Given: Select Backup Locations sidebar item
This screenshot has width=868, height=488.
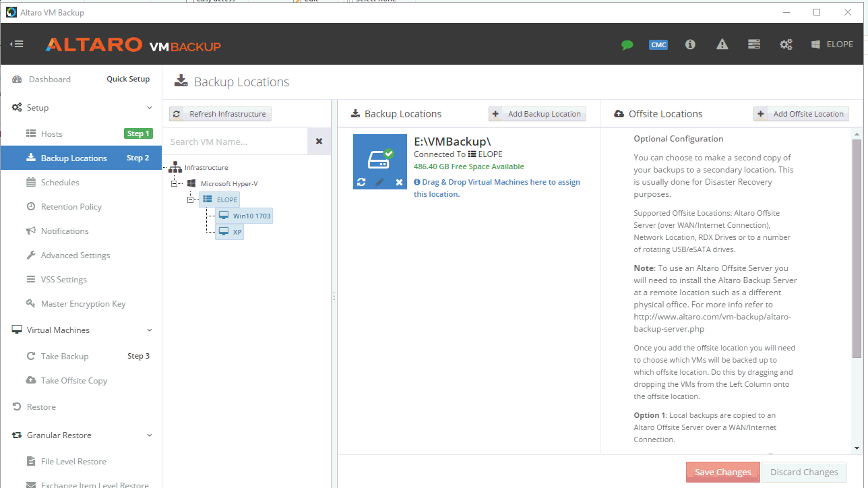Looking at the screenshot, I should pyautogui.click(x=81, y=158).
